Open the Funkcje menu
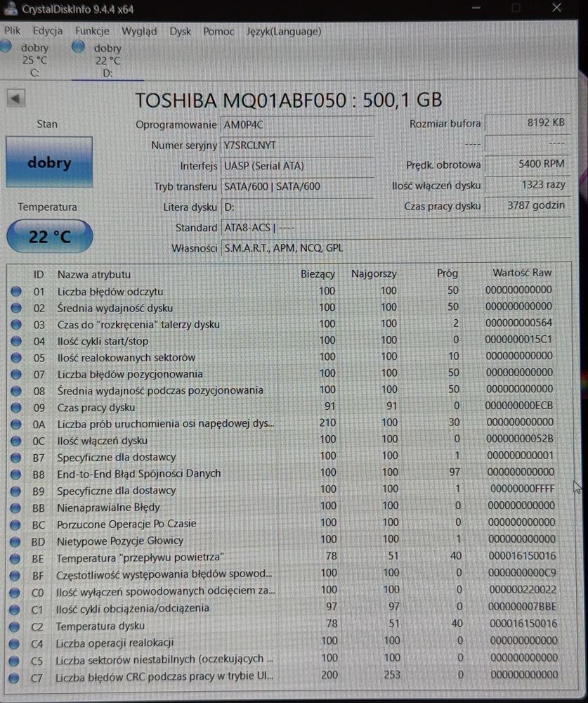Viewport: 588px width, 703px height. (x=92, y=31)
